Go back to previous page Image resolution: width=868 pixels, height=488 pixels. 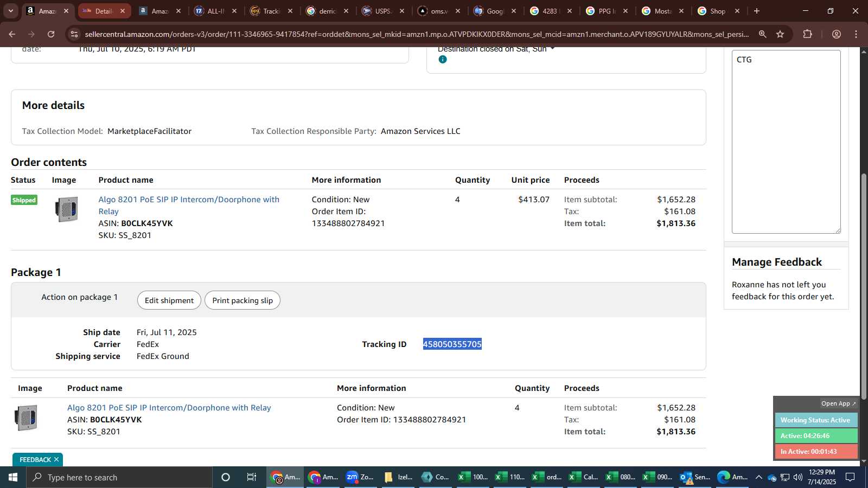pos(12,34)
